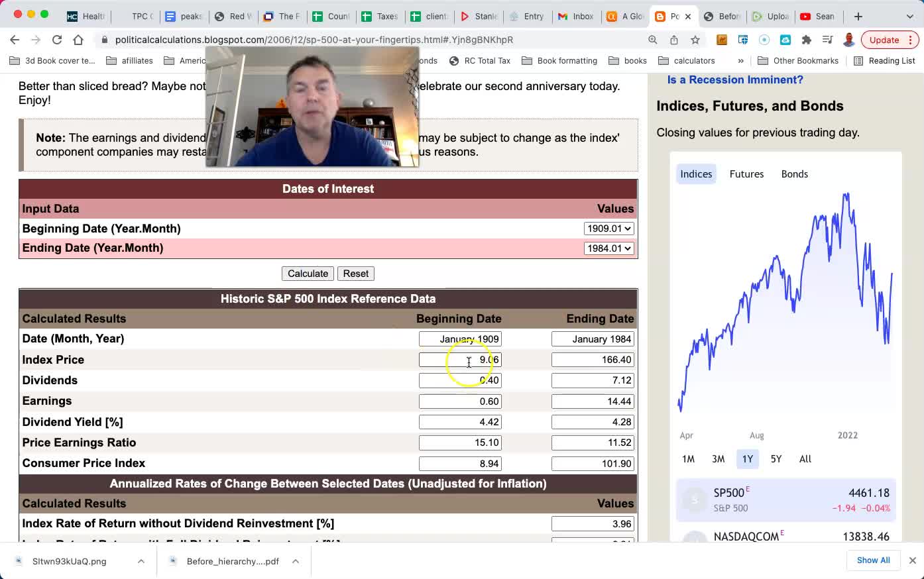Open the RC Total Tax bookmark

click(480, 60)
